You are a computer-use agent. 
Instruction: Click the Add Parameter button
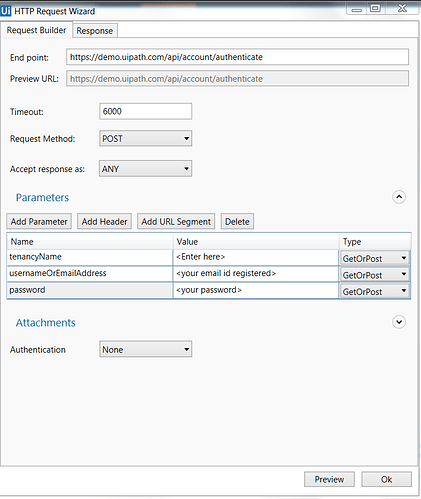click(39, 221)
